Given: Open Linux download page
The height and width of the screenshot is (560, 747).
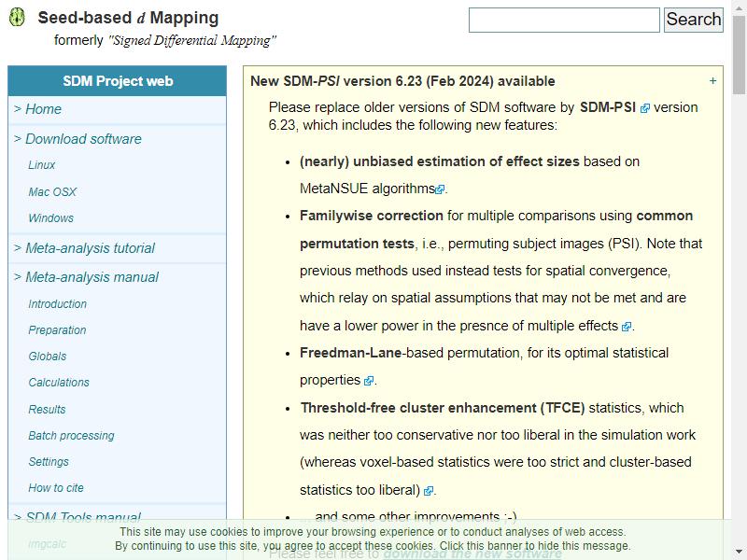Looking at the screenshot, I should [42, 165].
